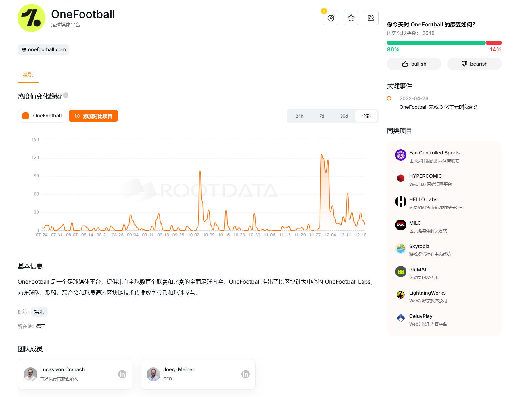
Task: Open the edit/feedback pencil icon
Action: coord(331,18)
